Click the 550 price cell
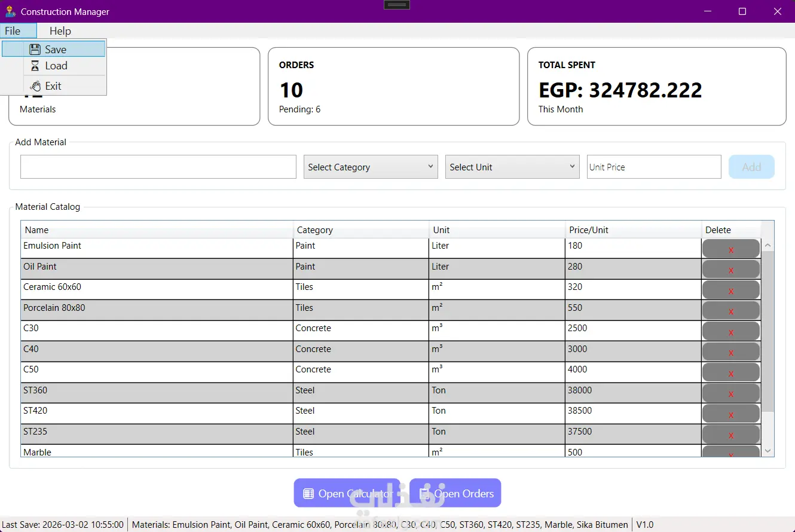Screen dimensions: 795x532 click(633, 310)
